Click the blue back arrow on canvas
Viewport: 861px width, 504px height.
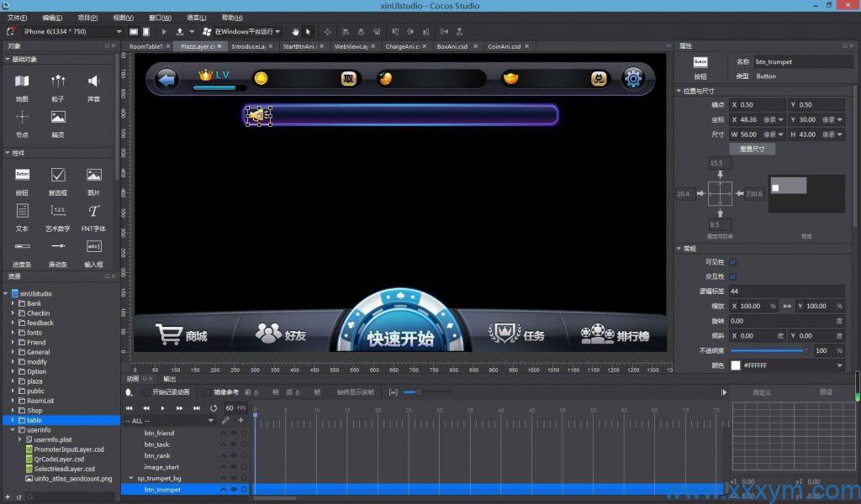click(167, 78)
